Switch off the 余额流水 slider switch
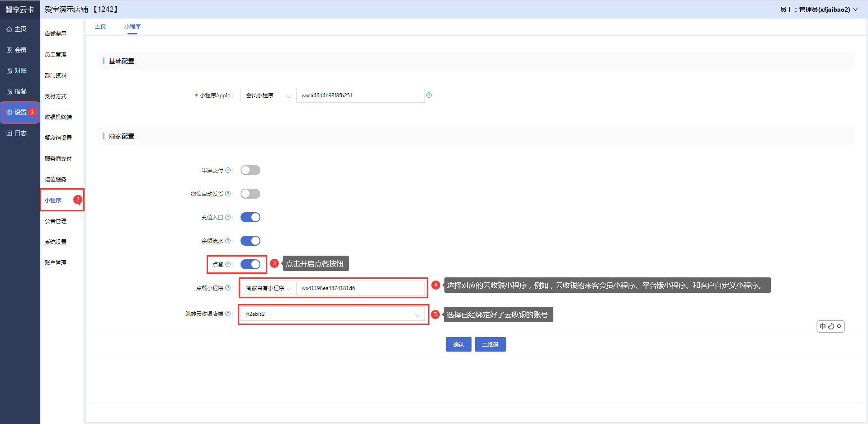 click(250, 241)
